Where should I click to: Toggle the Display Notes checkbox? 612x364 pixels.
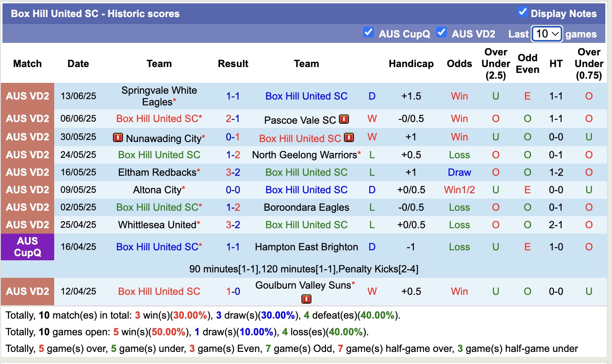[x=522, y=12]
